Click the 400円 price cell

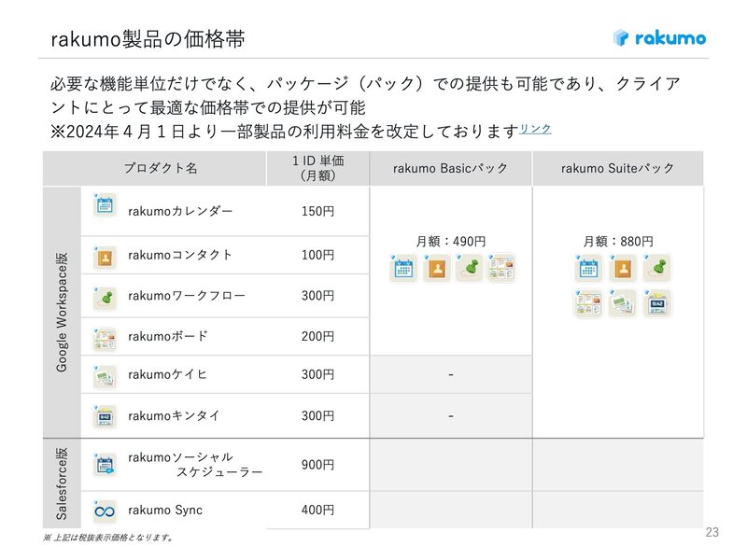[317, 510]
